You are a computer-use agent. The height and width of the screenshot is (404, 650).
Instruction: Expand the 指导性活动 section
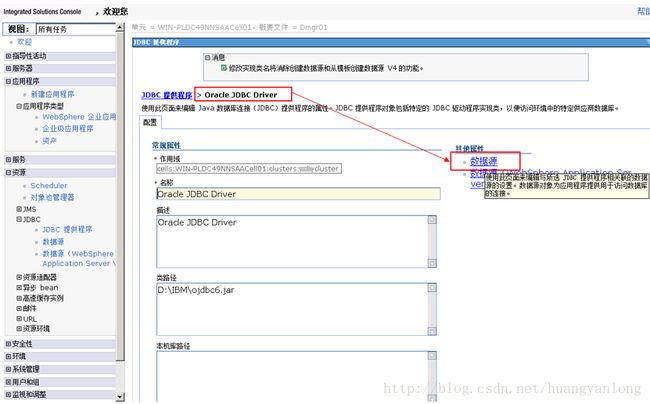click(8, 56)
